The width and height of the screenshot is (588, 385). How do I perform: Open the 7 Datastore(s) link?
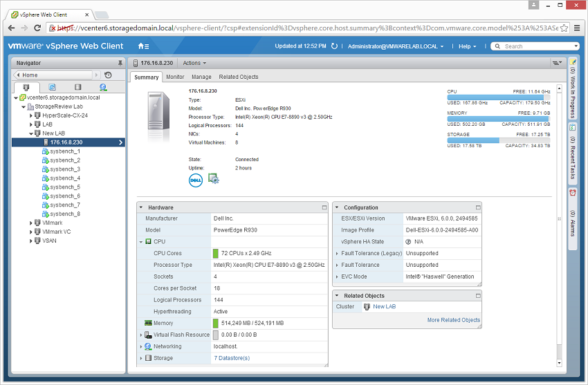click(232, 358)
